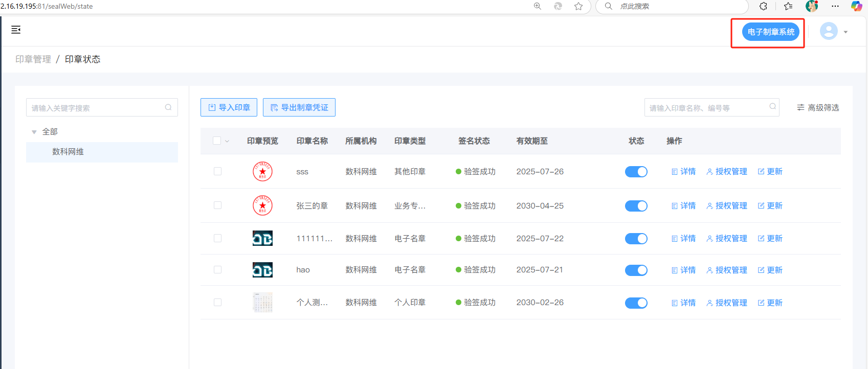Click the 导出制章凭证 button
868x369 pixels.
tap(299, 107)
